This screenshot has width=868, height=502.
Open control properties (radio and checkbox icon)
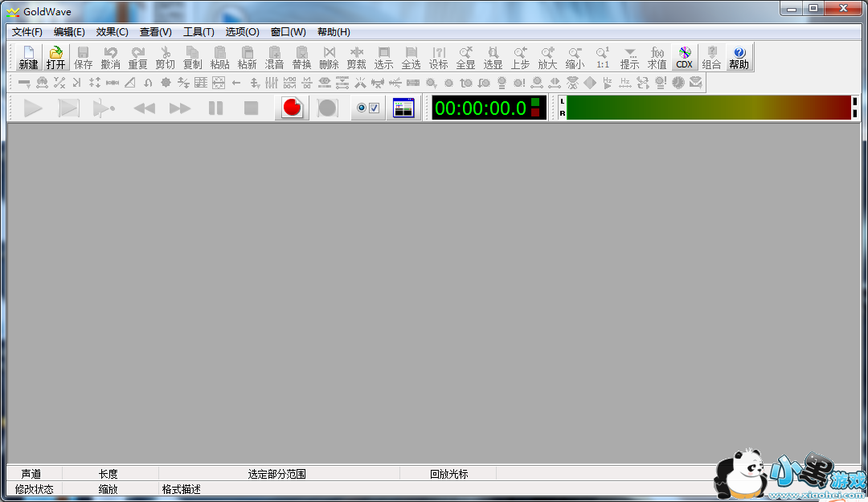tap(368, 108)
